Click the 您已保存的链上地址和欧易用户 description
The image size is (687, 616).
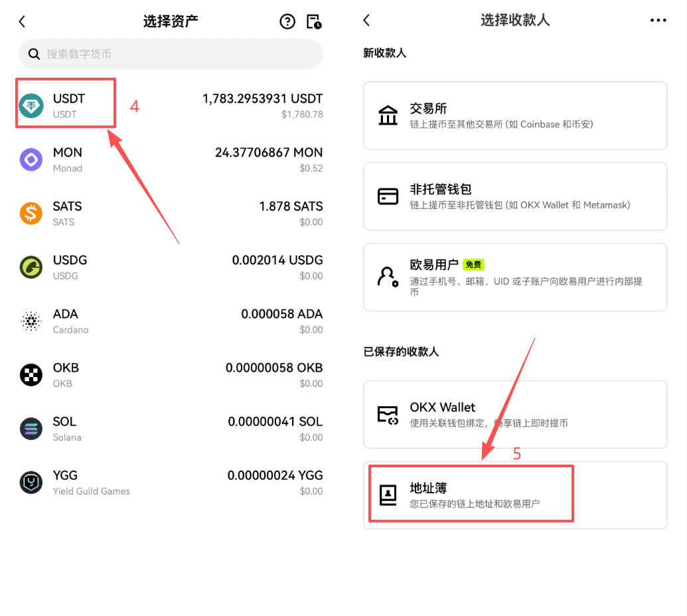click(475, 504)
